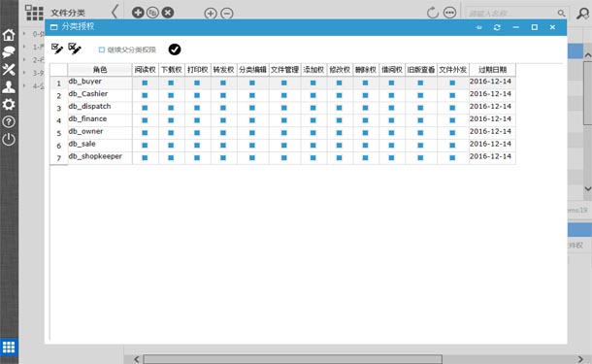Screen dimensions: 592x364
Task: Click the 角色 column header
Action: [x=100, y=70]
